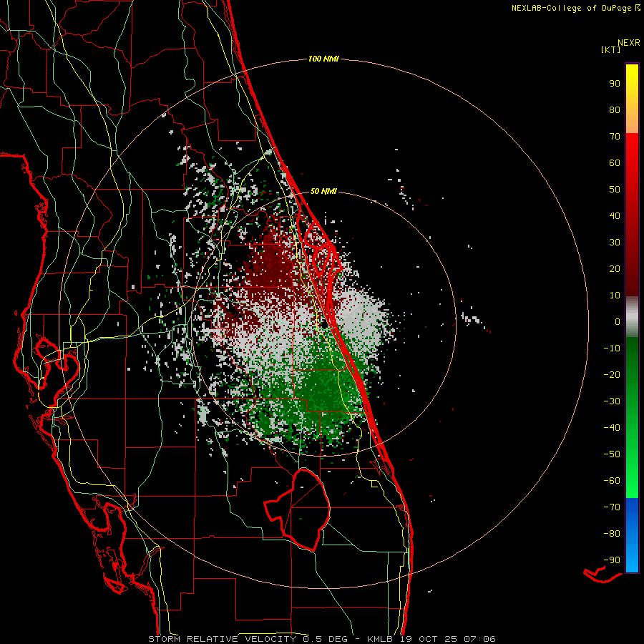Screen dimensions: 644x644
Task: Click the 60 value on velocity scale
Action: [615, 162]
